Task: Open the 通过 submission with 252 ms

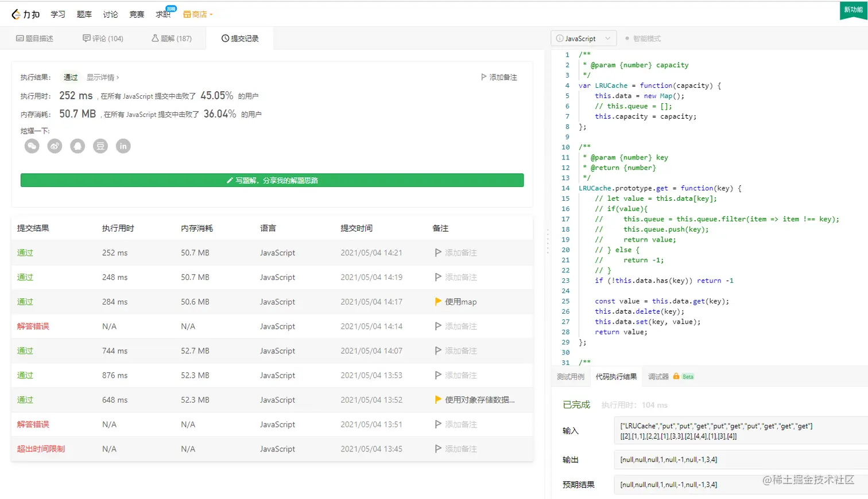Action: (x=25, y=253)
